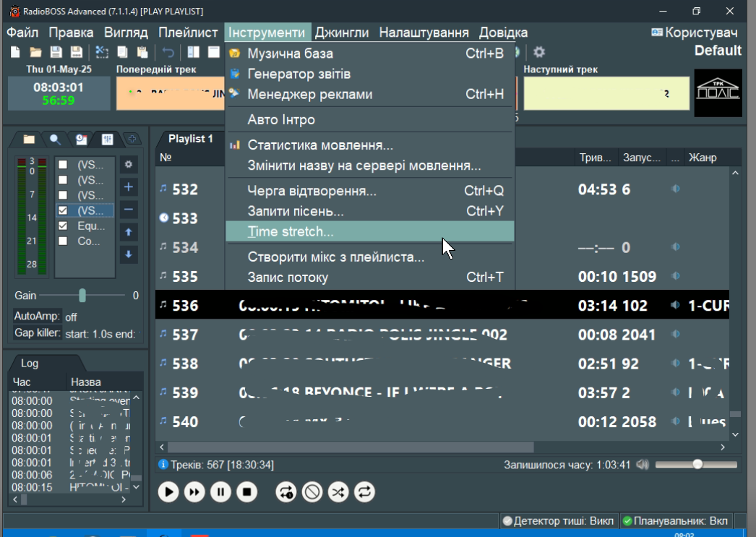The width and height of the screenshot is (756, 537).
Task: Open the scheduler calendar-clock tab
Action: click(81, 139)
